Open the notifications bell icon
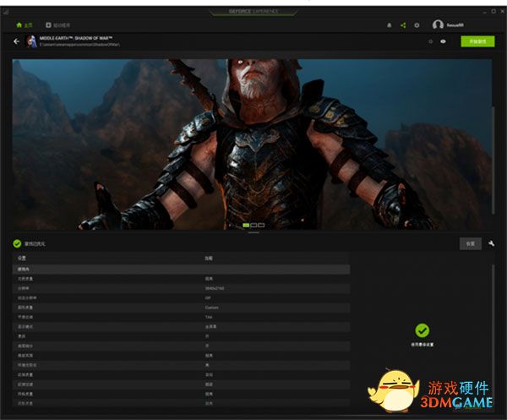The height and width of the screenshot is (420, 507). pyautogui.click(x=390, y=25)
